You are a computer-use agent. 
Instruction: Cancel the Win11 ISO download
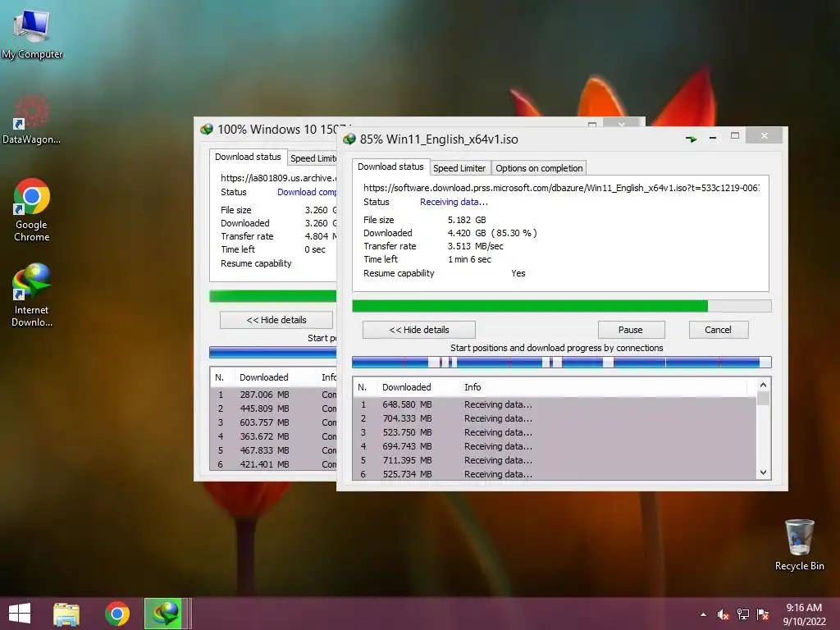(x=718, y=330)
